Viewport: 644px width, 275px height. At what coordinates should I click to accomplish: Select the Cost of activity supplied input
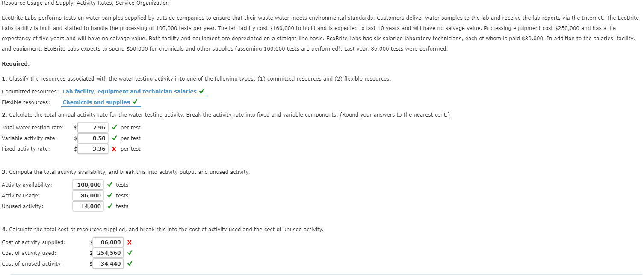pyautogui.click(x=108, y=242)
